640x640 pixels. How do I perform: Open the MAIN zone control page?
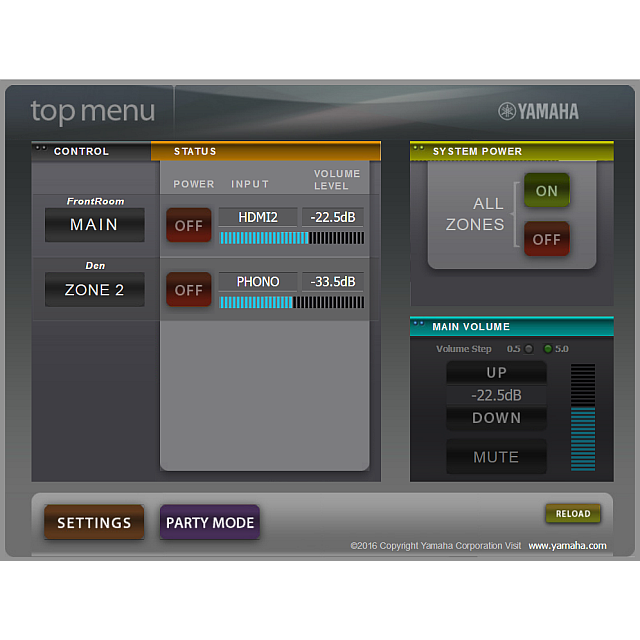94,225
